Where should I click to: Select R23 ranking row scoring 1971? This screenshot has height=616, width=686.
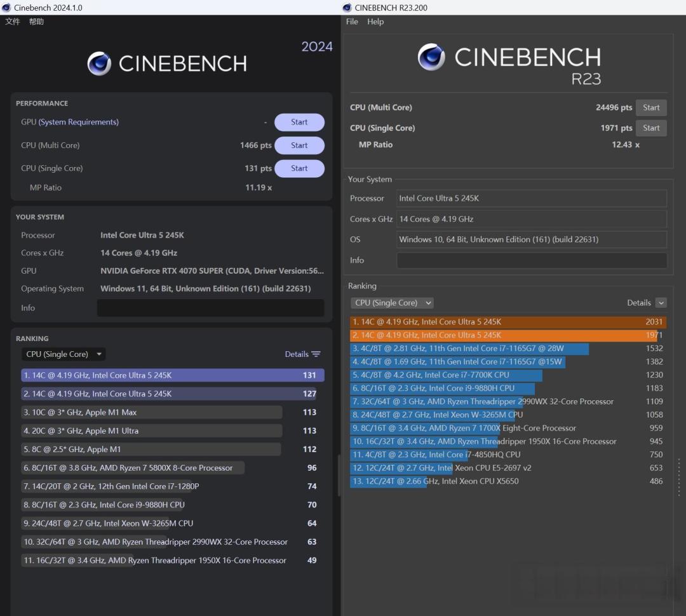tap(508, 335)
